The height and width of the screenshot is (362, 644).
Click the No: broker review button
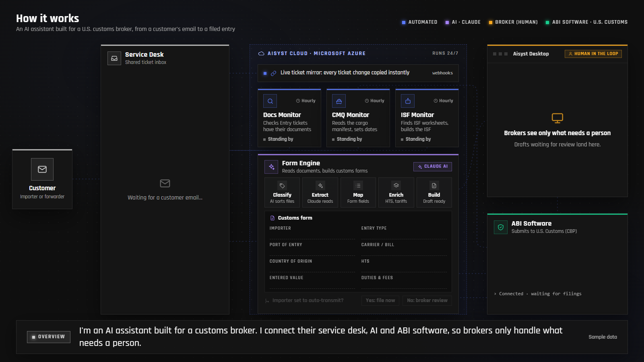(427, 300)
